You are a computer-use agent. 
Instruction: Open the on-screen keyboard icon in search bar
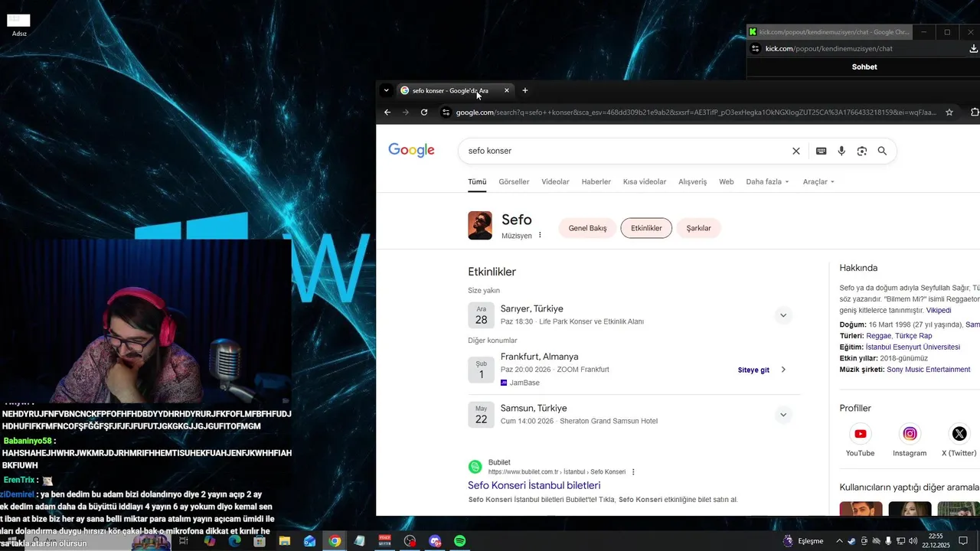click(x=821, y=151)
